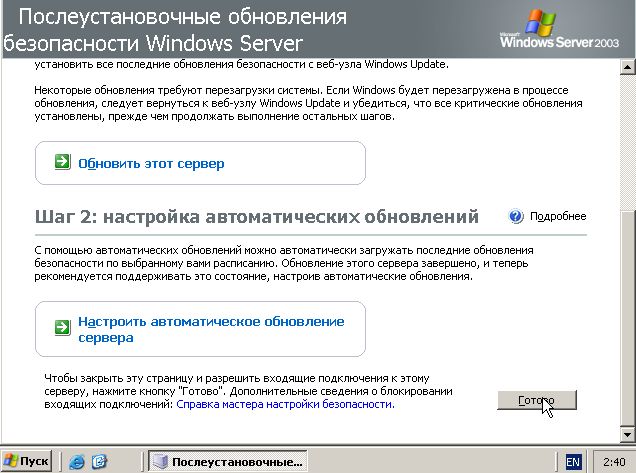
Task: Open the Пуск start menu
Action: pos(26,461)
